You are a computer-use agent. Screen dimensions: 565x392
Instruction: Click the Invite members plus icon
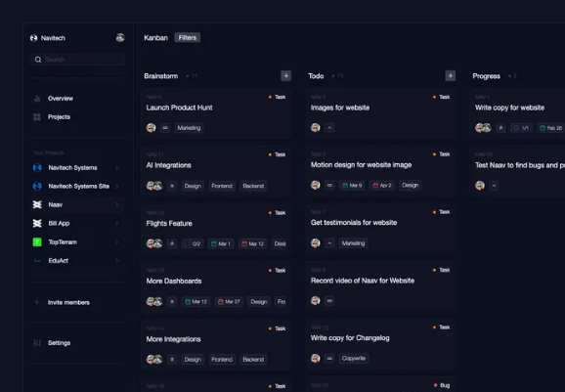37,302
